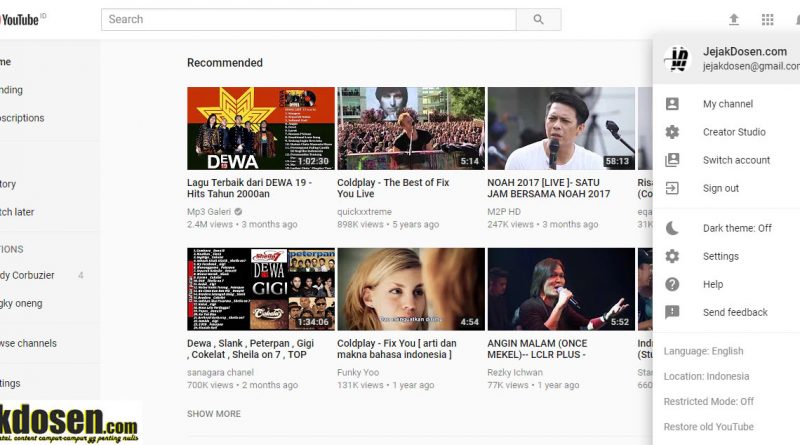The height and width of the screenshot is (445, 800).
Task: Click the Recommended section heading
Action: (224, 63)
